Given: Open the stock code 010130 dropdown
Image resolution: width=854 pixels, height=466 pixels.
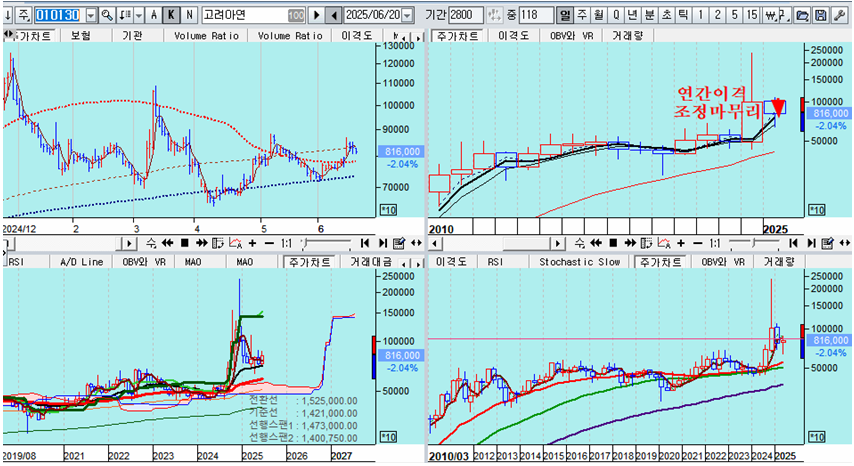Looking at the screenshot, I should (91, 16).
